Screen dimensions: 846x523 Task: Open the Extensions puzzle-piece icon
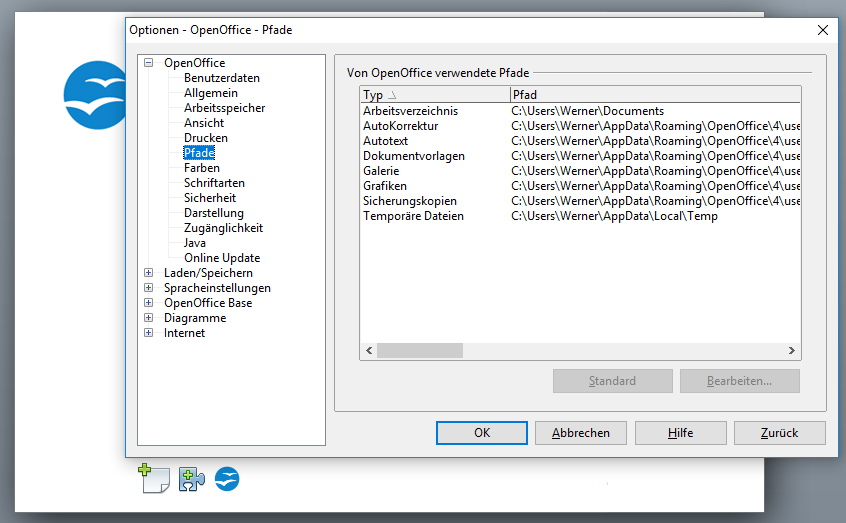[191, 479]
